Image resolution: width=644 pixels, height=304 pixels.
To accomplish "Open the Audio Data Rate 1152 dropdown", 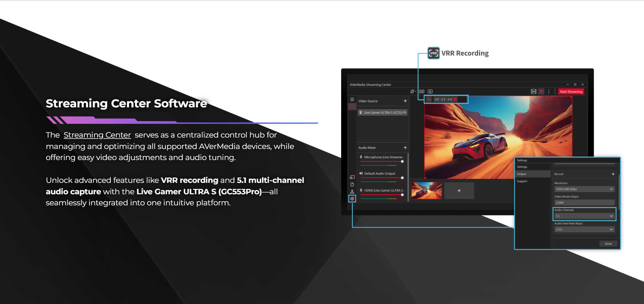I will pyautogui.click(x=584, y=230).
